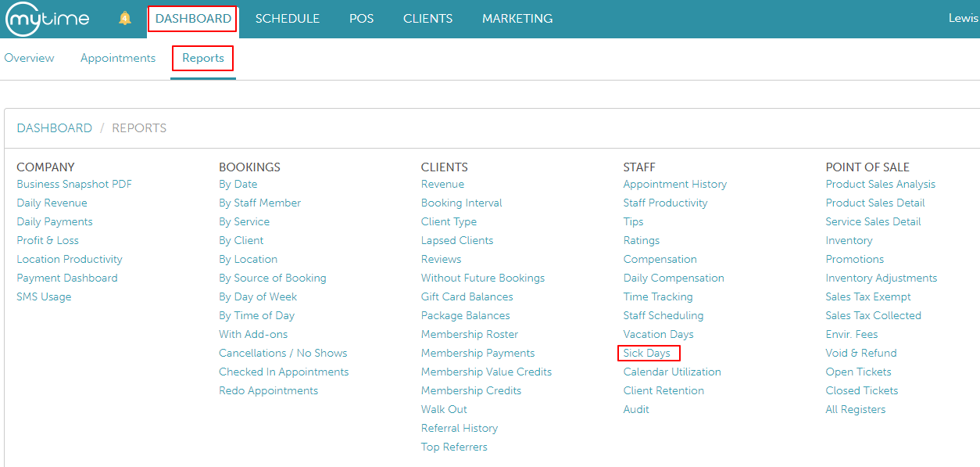This screenshot has width=980, height=467.
Task: View Gift Card Balances report
Action: (467, 297)
